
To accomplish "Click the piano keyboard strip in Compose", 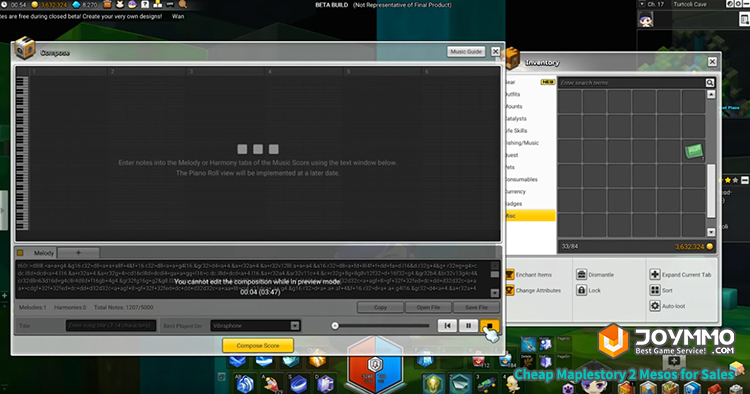I will click(22, 153).
